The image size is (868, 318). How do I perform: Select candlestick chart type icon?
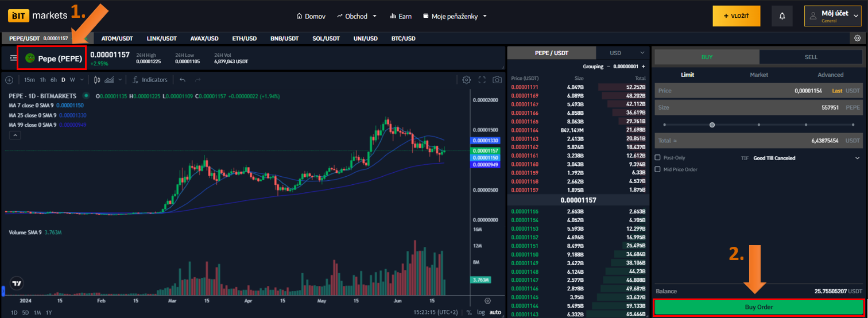[x=97, y=80]
